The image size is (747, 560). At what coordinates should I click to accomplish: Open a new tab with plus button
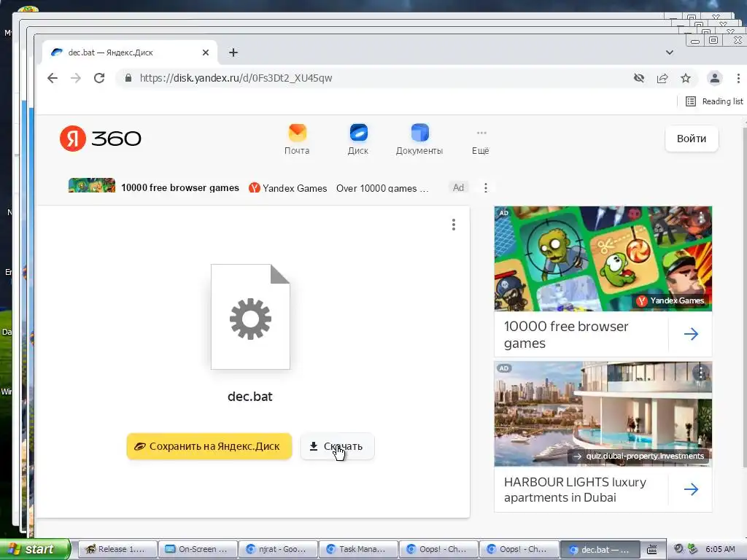pyautogui.click(x=233, y=52)
